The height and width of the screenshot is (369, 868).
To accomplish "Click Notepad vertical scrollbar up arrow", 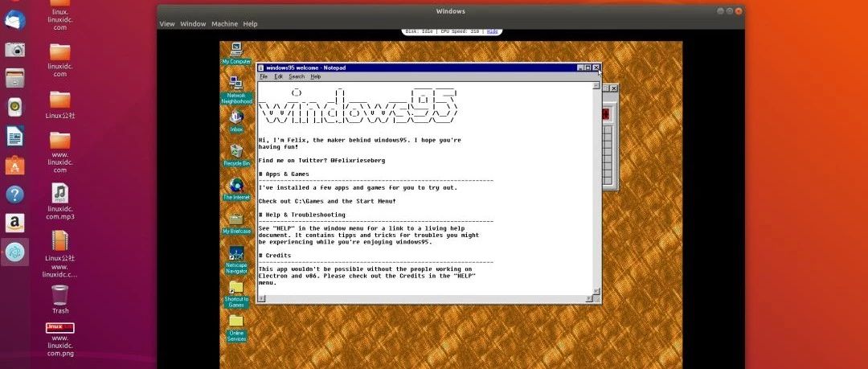I will pyautogui.click(x=596, y=86).
